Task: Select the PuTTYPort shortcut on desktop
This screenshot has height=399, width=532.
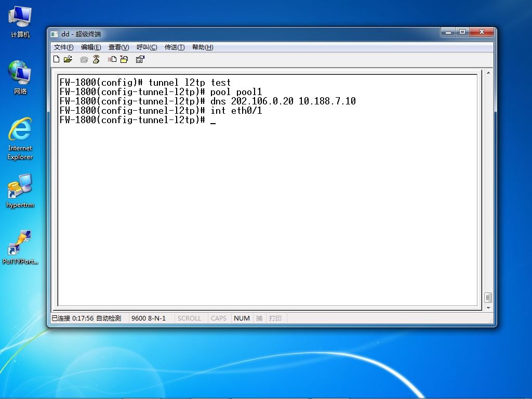Action: 20,247
